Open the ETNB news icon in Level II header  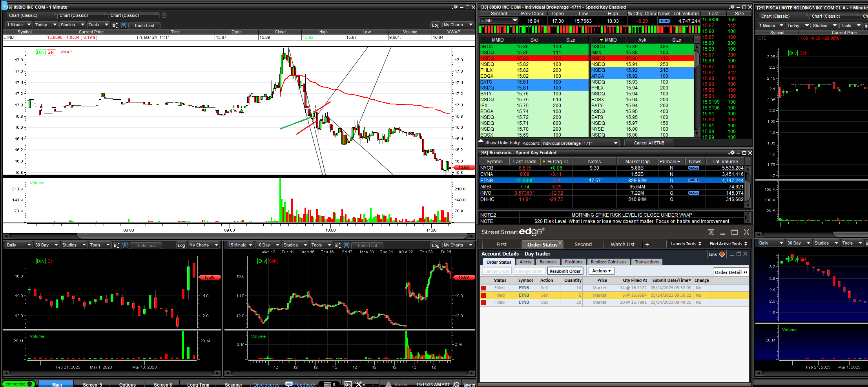664,21
